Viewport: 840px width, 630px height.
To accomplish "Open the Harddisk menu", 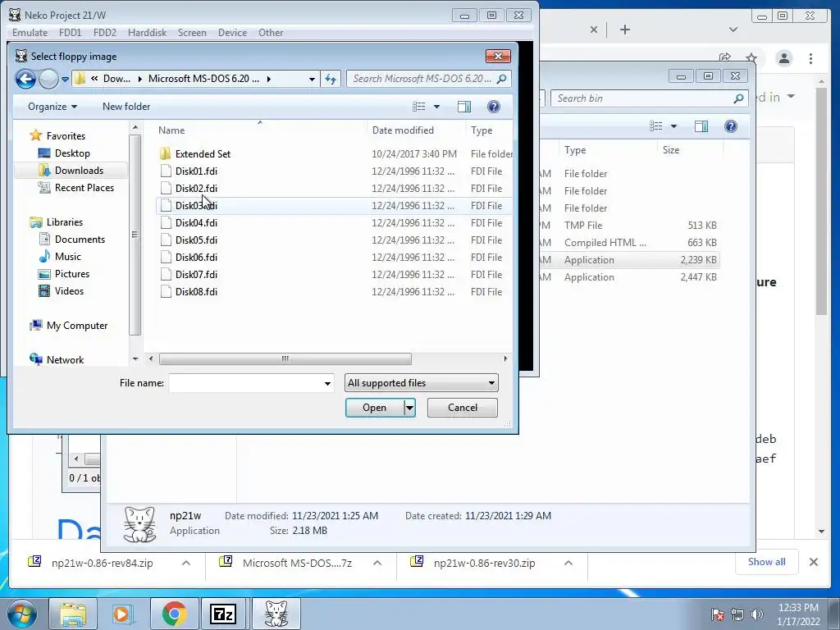I will pyautogui.click(x=148, y=33).
